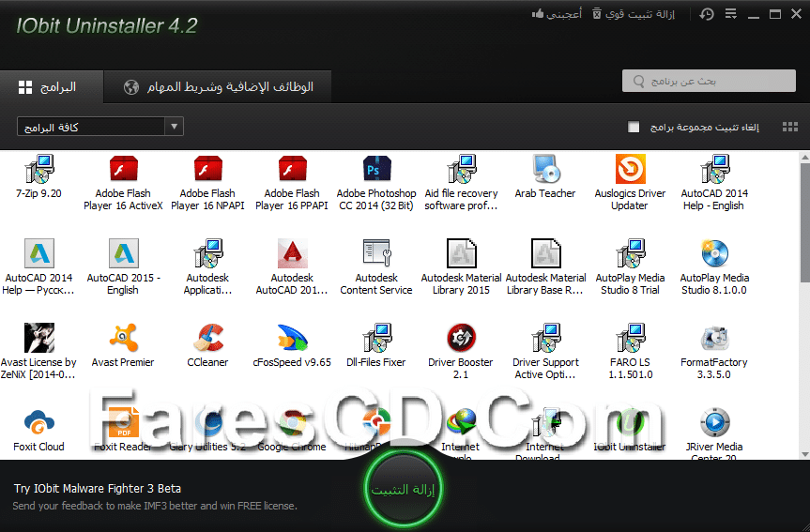810x532 pixels.
Task: Select Autodesk Content Service icon
Action: (376, 253)
